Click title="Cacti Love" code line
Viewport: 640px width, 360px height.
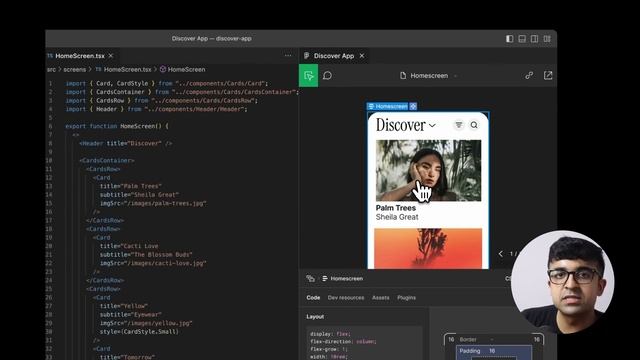[129, 246]
